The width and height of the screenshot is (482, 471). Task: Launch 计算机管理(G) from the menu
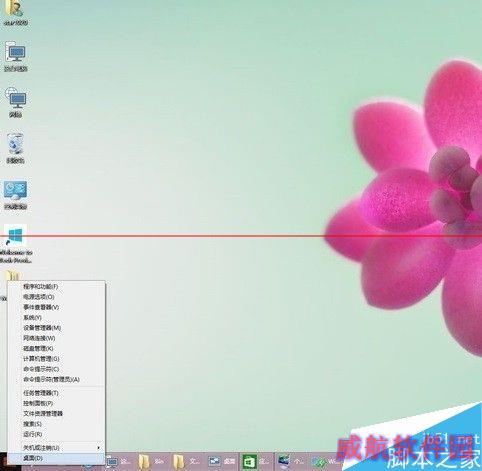tap(56, 359)
